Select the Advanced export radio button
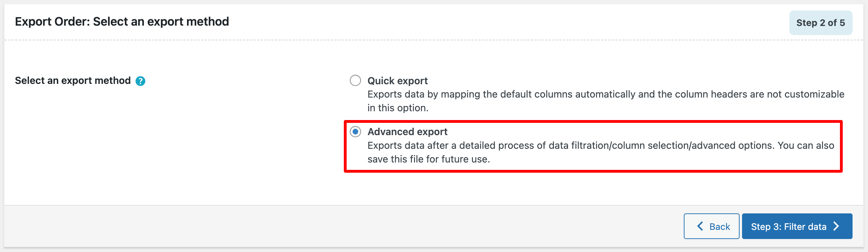Image resolution: width=868 pixels, height=252 pixels. pyautogui.click(x=355, y=132)
